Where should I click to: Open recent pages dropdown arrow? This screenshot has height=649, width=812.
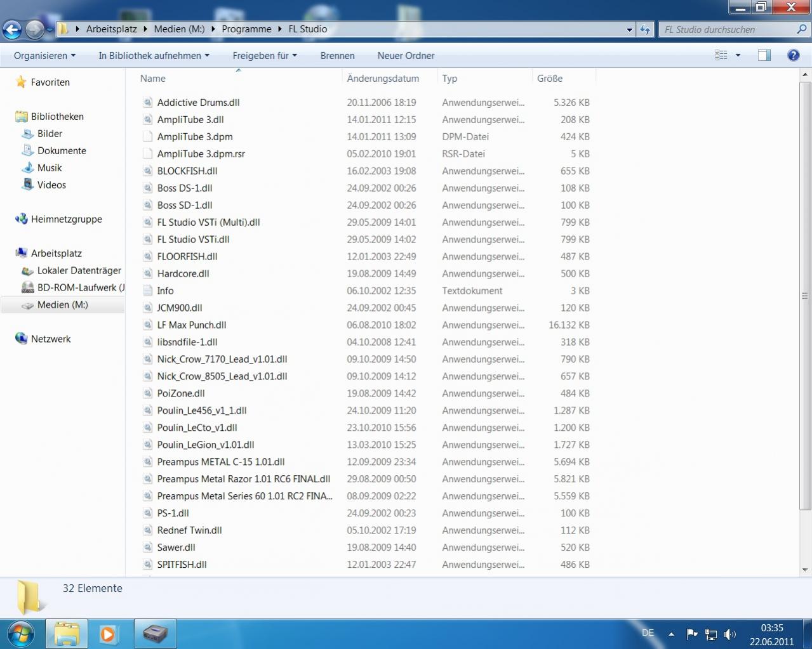coord(50,29)
